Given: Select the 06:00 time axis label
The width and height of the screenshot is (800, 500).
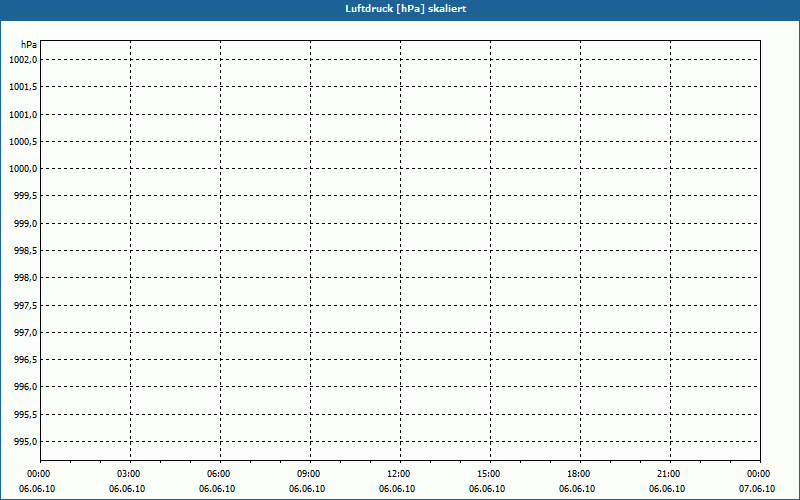Looking at the screenshot, I should [219, 474].
